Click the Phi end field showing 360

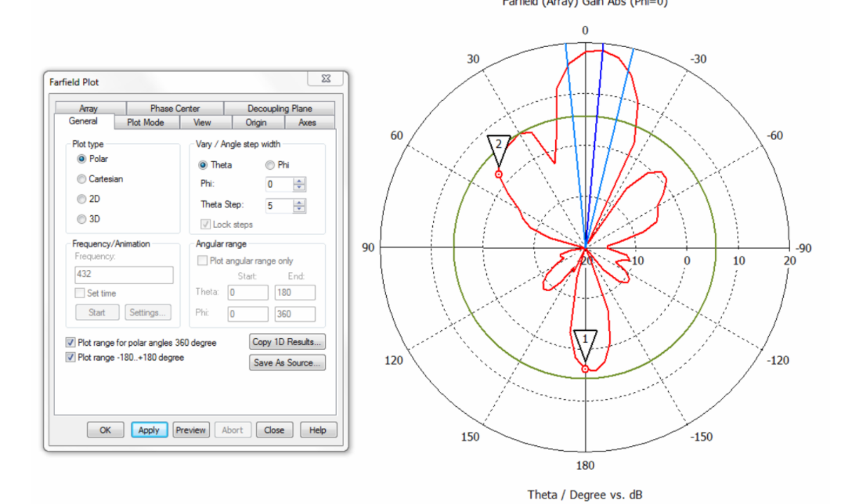(x=295, y=314)
